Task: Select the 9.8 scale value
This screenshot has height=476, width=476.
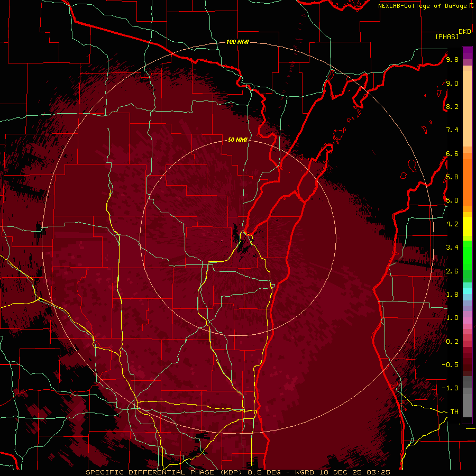Action: [x=452, y=59]
